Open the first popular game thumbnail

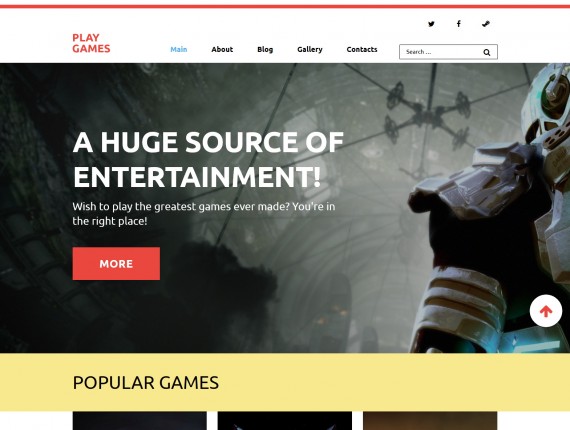(x=140, y=421)
